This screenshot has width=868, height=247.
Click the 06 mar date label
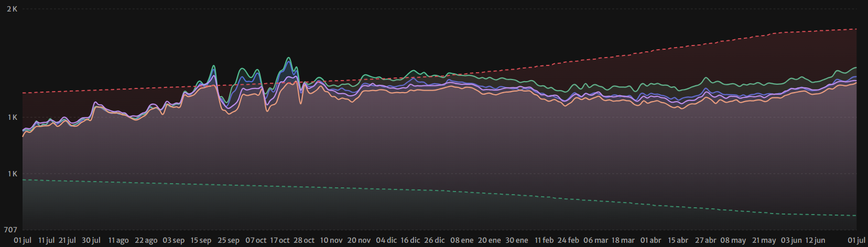click(596, 240)
